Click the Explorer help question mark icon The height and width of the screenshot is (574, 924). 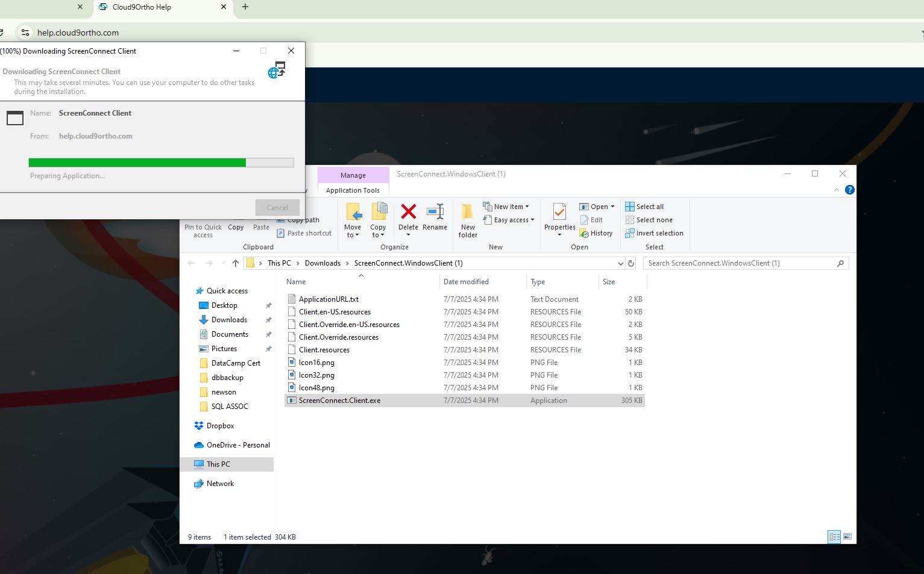click(x=850, y=190)
